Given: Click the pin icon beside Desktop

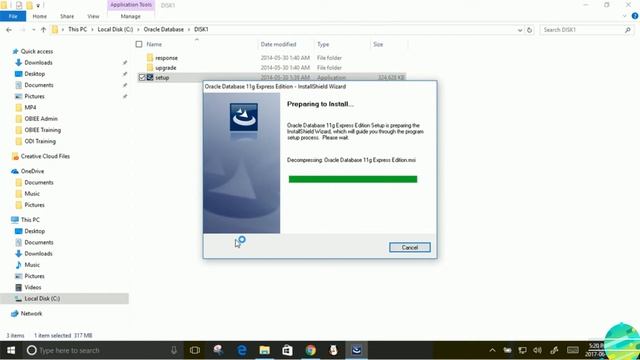Looking at the screenshot, I should [x=124, y=74].
